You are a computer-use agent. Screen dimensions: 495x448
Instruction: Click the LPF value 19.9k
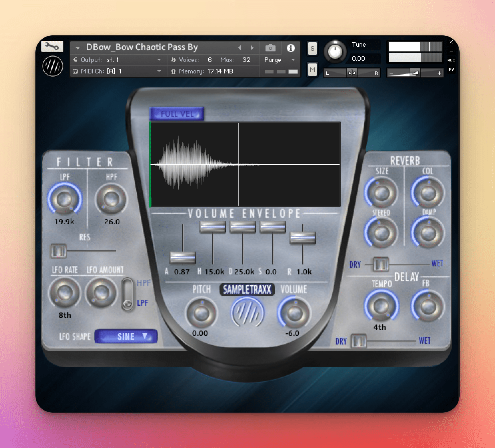[64, 222]
